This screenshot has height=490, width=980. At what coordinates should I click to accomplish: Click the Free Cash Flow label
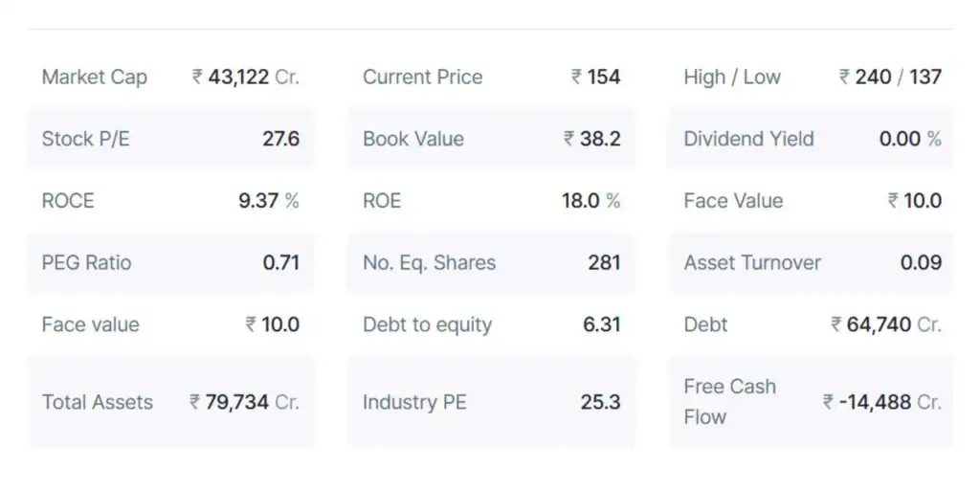[729, 402]
